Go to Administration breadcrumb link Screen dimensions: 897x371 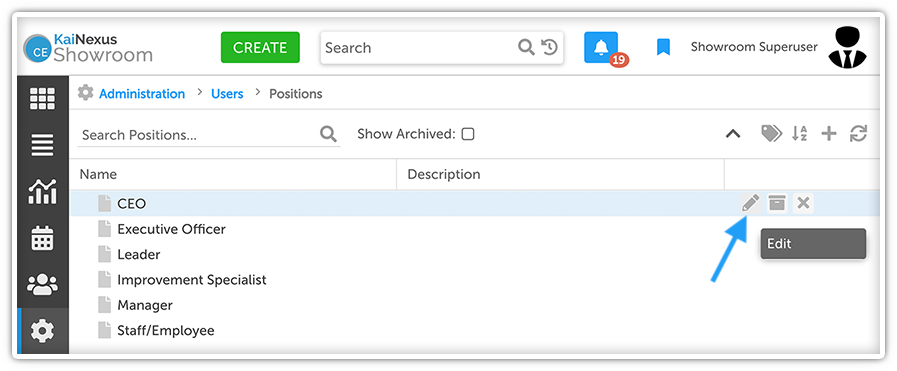142,94
